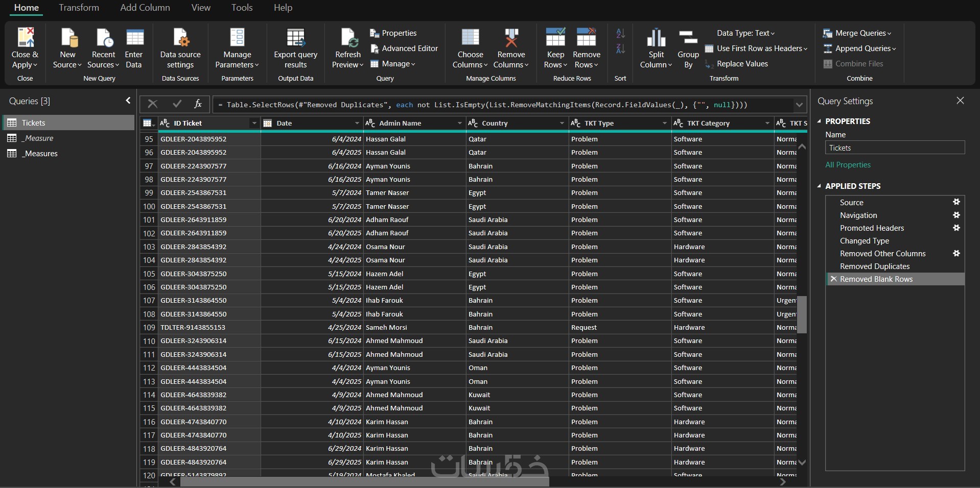Click the Close & Apply icon
Screen dimensions: 980x488
(25, 38)
